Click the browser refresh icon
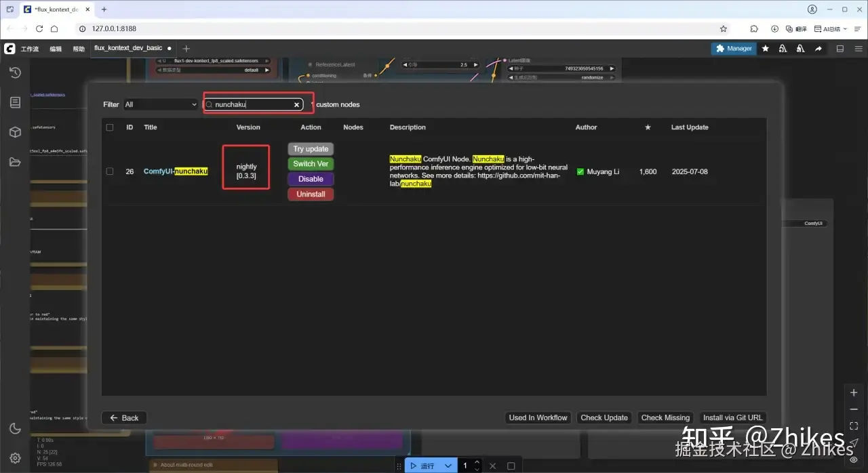This screenshot has height=473, width=868. click(39, 29)
